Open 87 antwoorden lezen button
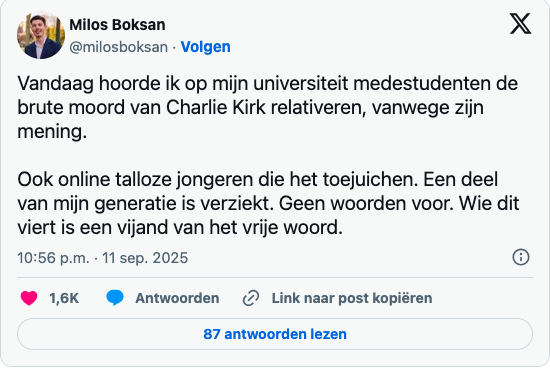This screenshot has height=372, width=550. (x=275, y=334)
